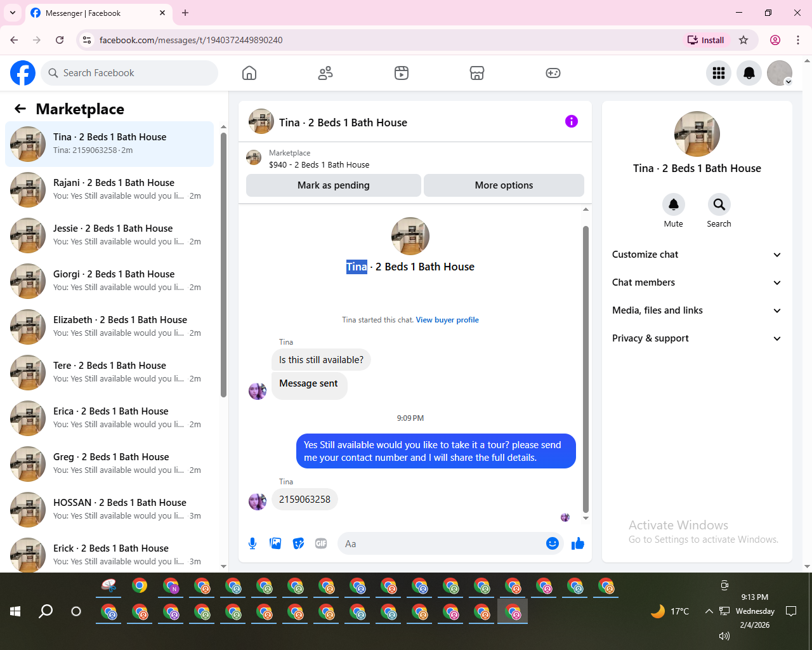Open Windows notification center icon
812x650 pixels.
click(791, 611)
